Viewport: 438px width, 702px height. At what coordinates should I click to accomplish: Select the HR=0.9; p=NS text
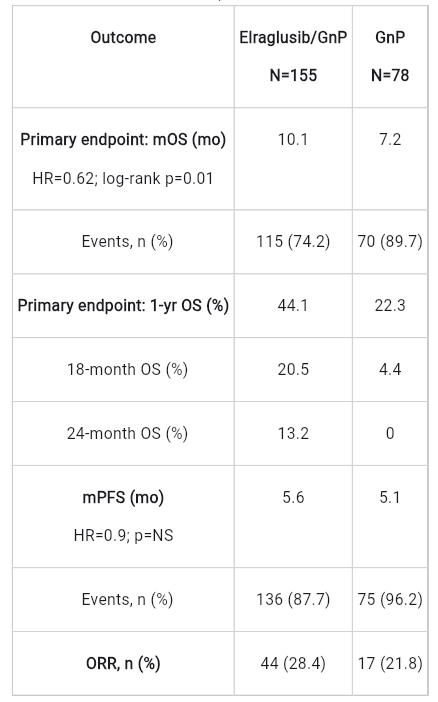[123, 535]
